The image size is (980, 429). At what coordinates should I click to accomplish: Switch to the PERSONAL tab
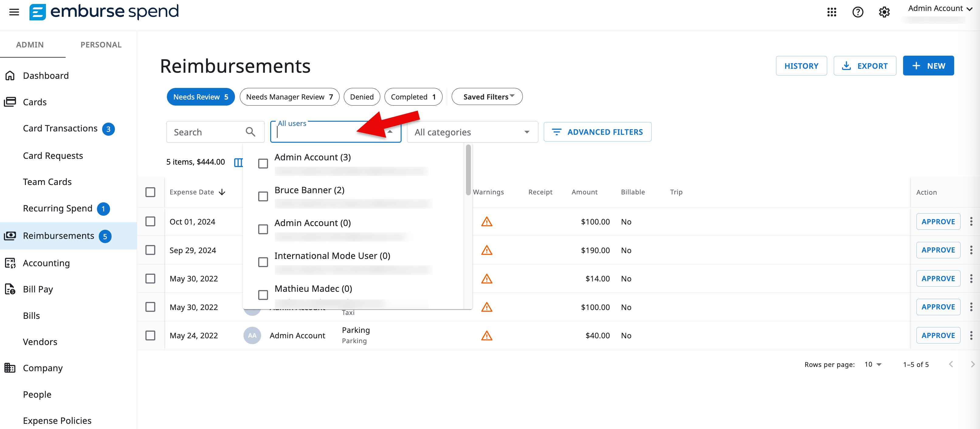pos(100,44)
